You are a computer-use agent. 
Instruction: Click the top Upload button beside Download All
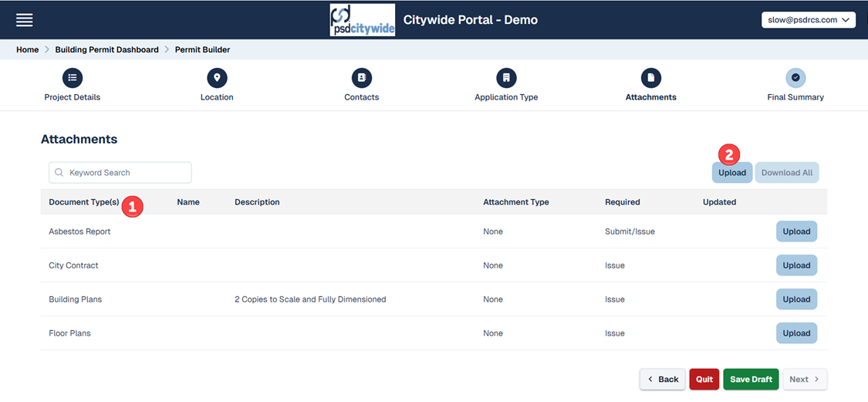tap(732, 173)
